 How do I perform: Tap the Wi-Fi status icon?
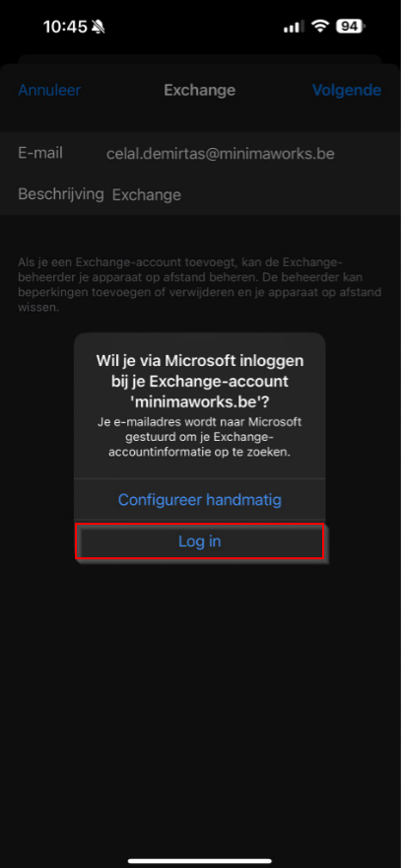[x=319, y=26]
